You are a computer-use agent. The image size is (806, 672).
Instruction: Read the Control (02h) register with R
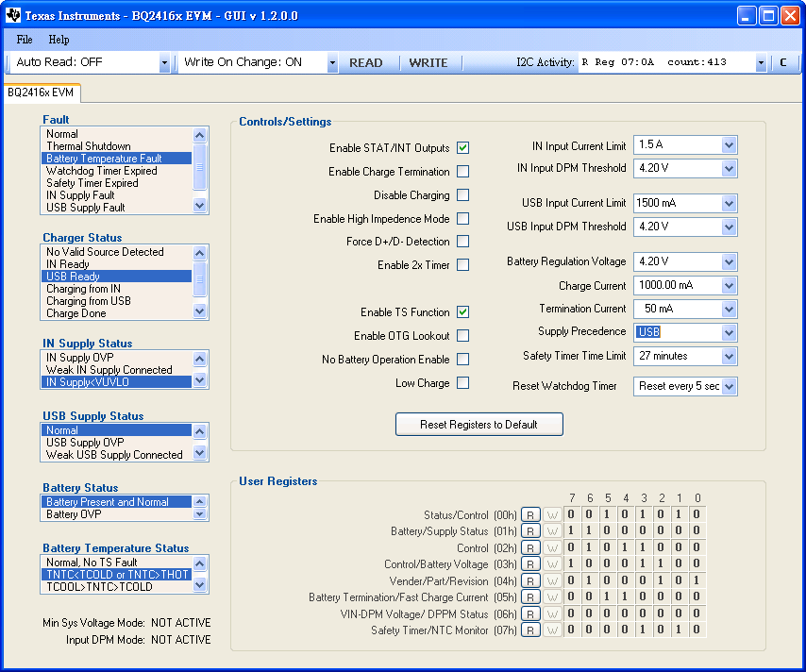point(530,548)
